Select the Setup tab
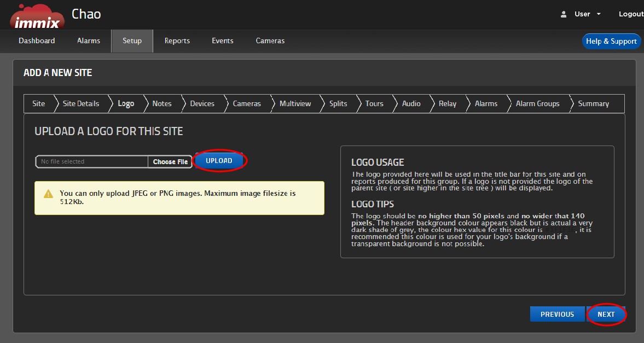Screen dimensions: 644x343 (x=132, y=40)
